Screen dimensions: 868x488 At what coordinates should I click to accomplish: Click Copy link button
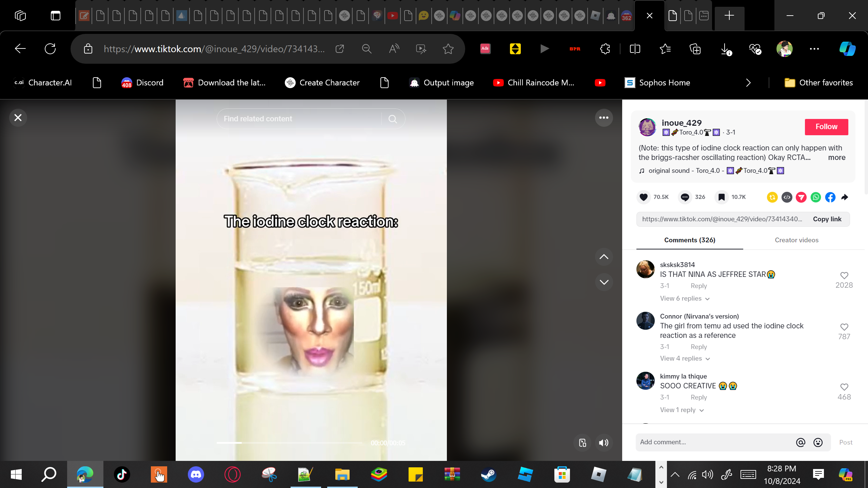[x=827, y=219]
